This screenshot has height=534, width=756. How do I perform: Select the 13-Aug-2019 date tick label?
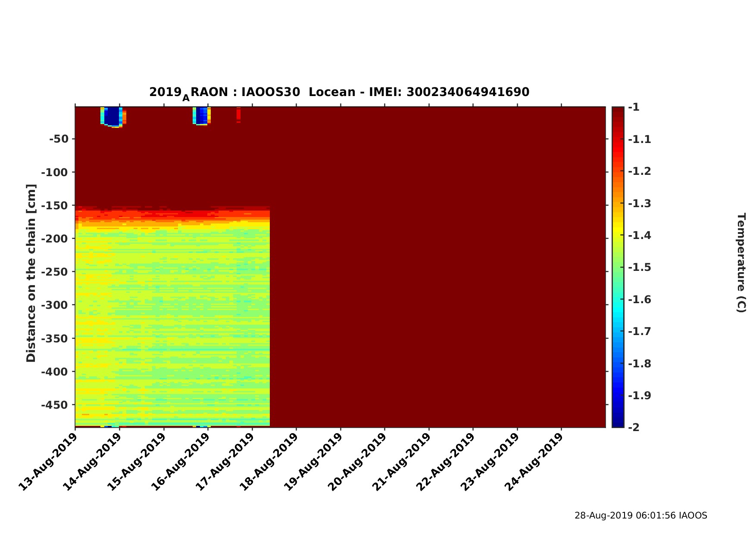point(48,462)
